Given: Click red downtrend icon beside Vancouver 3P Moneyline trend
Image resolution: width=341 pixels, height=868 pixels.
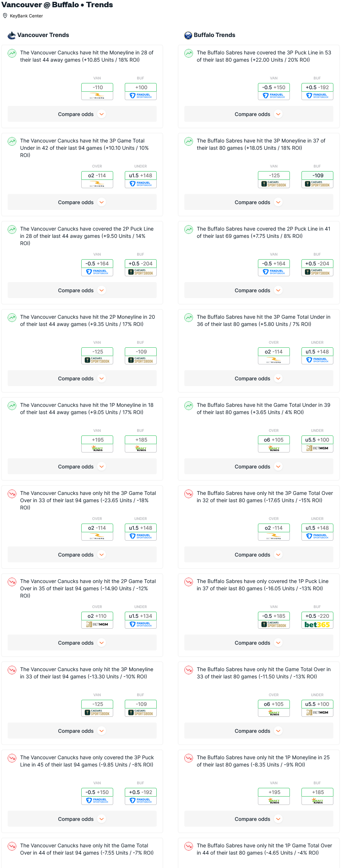Looking at the screenshot, I should point(12,670).
